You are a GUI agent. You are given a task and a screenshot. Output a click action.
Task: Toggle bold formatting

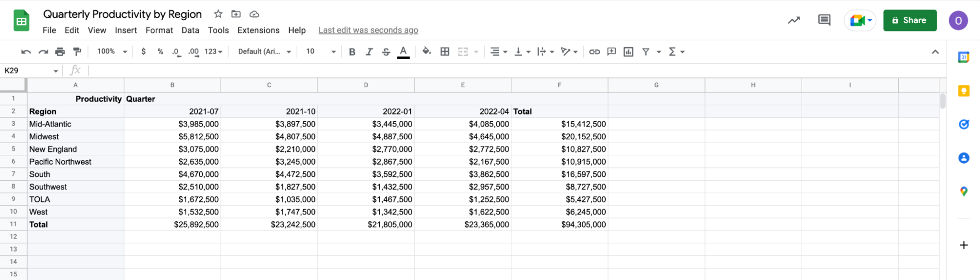pos(352,52)
